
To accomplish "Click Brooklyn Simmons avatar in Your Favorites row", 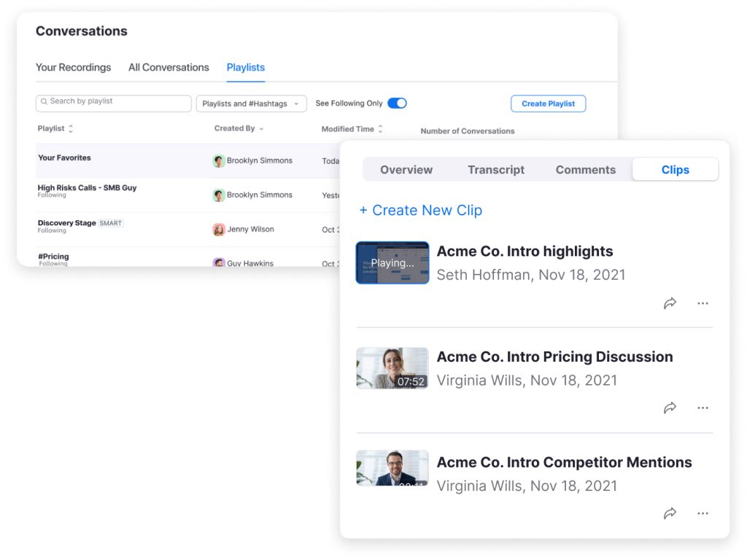I will (x=219, y=161).
